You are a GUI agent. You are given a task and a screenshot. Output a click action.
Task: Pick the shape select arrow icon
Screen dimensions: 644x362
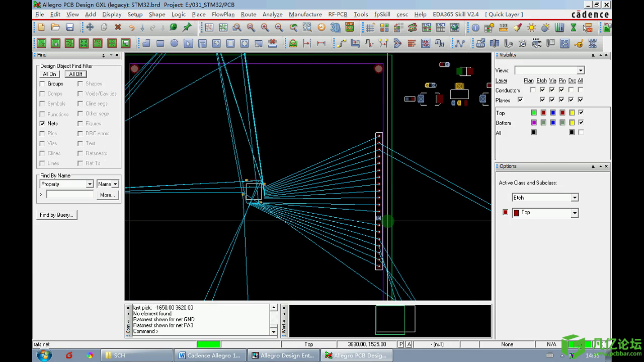188,43
